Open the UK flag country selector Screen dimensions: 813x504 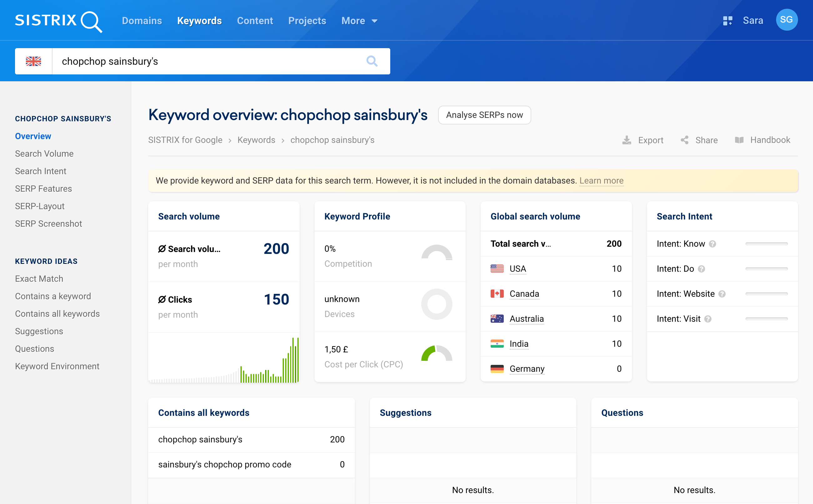pos(33,61)
